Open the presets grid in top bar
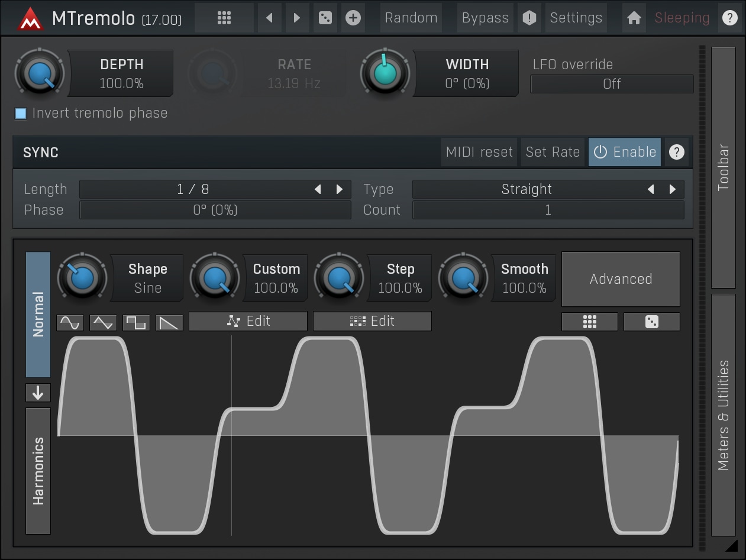 click(224, 18)
